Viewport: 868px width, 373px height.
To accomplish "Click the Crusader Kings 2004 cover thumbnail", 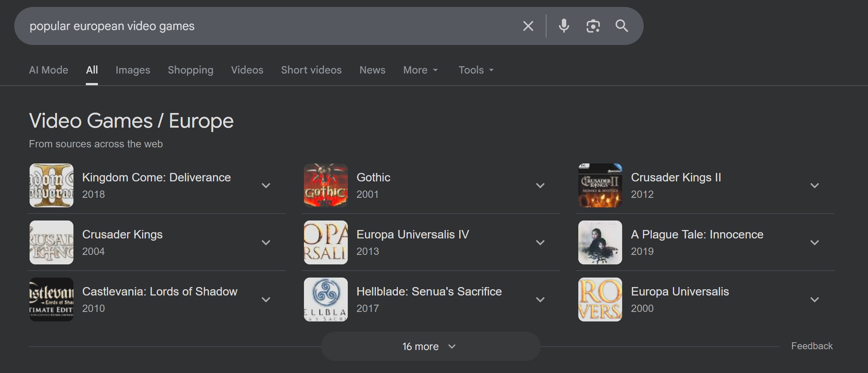I will [52, 242].
